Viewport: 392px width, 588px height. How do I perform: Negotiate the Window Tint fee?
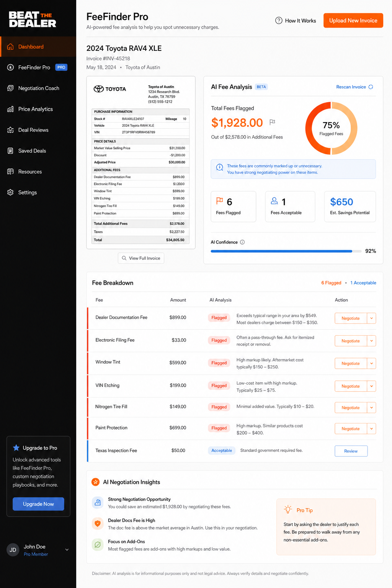351,363
